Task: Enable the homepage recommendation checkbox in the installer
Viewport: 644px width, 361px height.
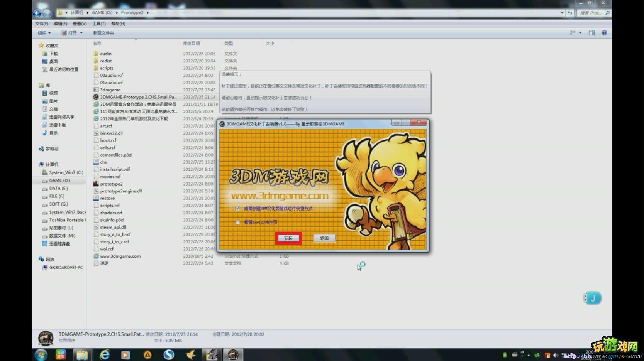Action: [x=237, y=222]
